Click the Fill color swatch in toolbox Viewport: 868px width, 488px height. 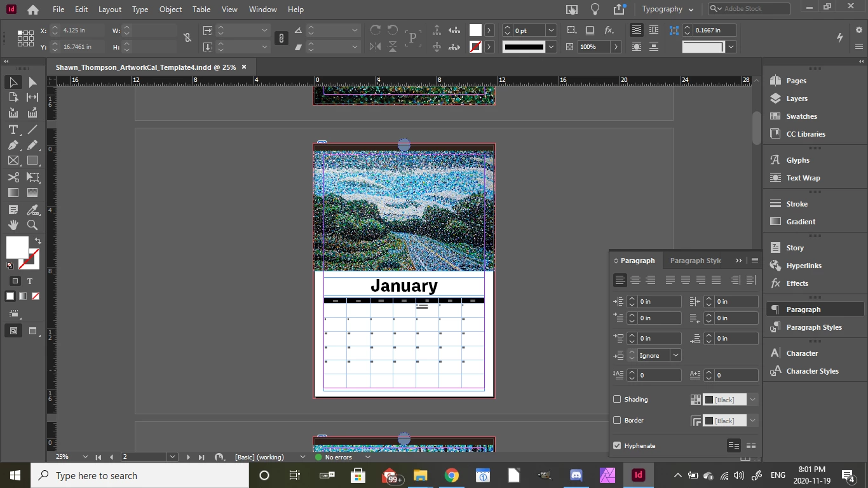click(x=17, y=247)
